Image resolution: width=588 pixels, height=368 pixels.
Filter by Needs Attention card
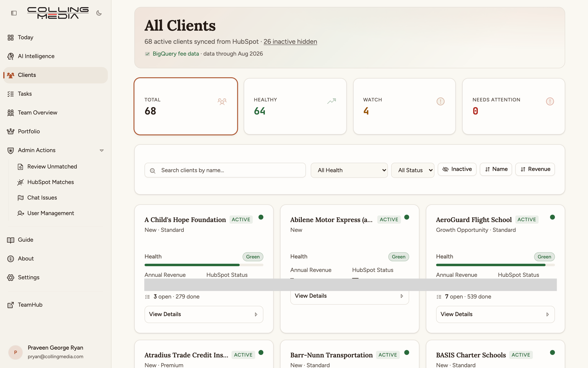(514, 106)
